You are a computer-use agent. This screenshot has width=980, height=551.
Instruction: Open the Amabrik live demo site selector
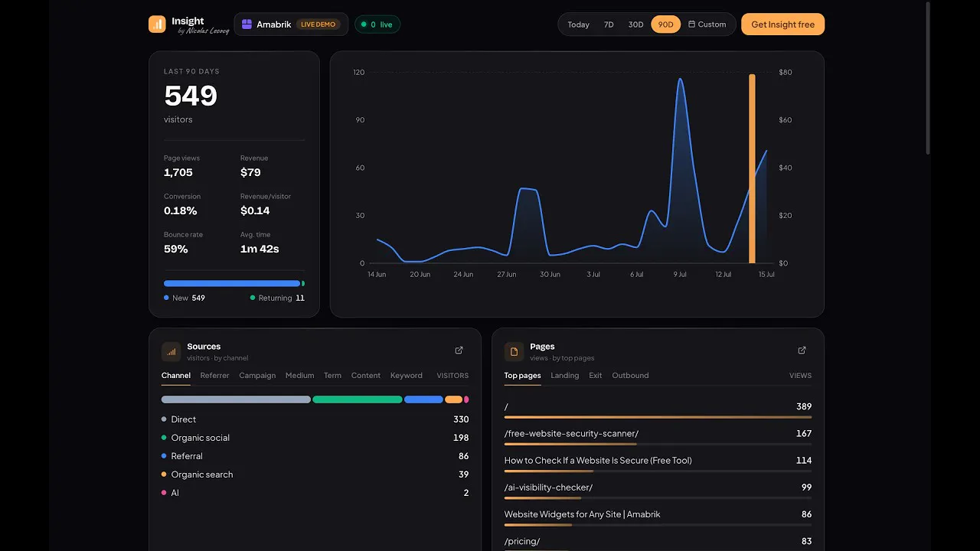[291, 24]
